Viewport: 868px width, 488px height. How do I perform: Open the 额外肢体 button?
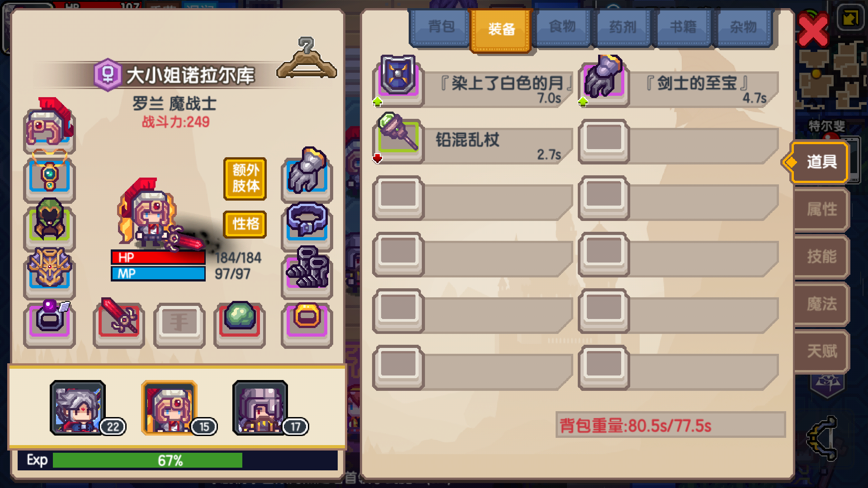click(x=245, y=178)
